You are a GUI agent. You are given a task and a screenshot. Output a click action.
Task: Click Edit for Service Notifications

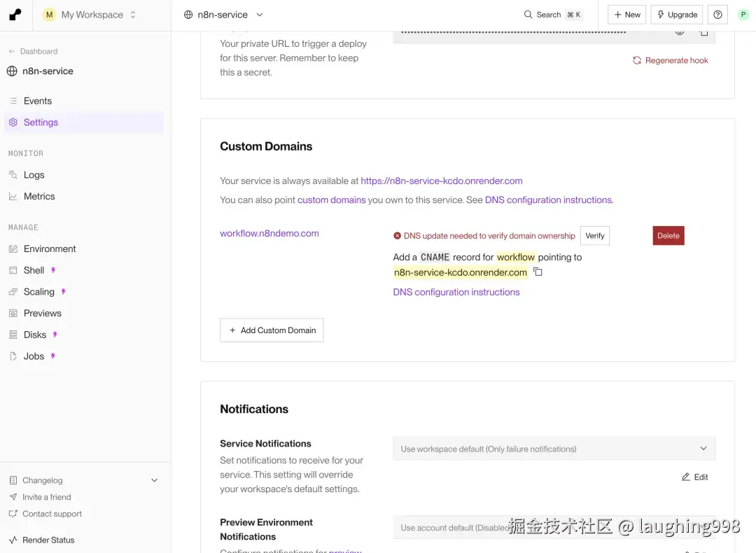(x=695, y=477)
